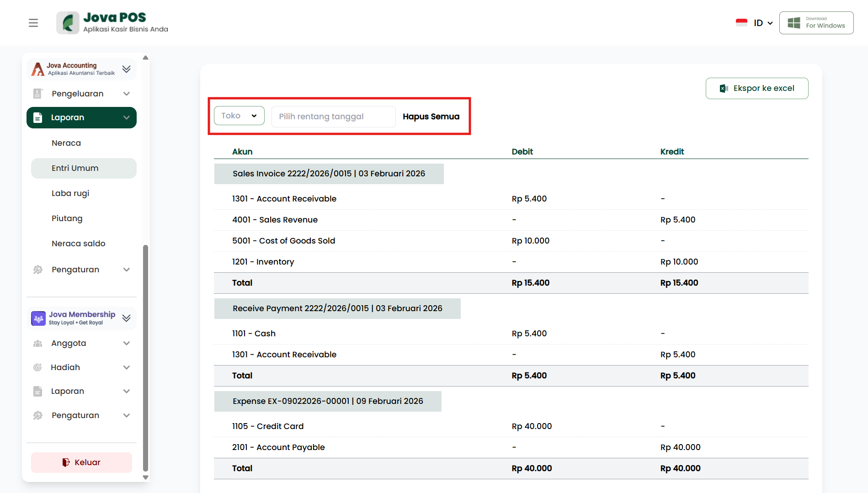The width and height of the screenshot is (868, 493).
Task: Expand the Pengeluaran menu chevron
Action: pyautogui.click(x=127, y=94)
